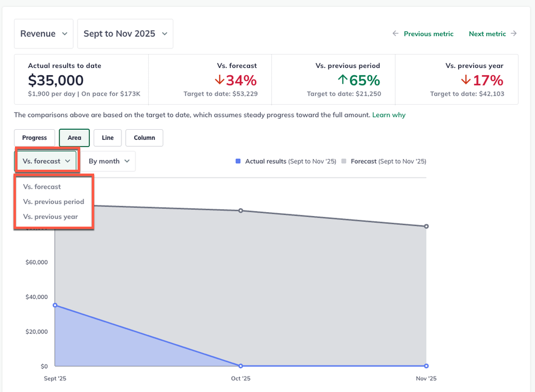Screen dimensions: 535x392
Task: Click the $35,000 actual results value
Action: [56, 80]
